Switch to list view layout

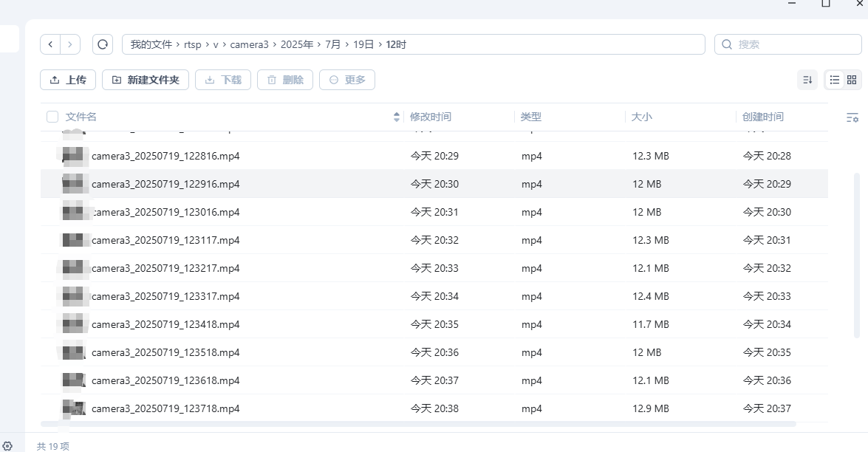(x=835, y=80)
